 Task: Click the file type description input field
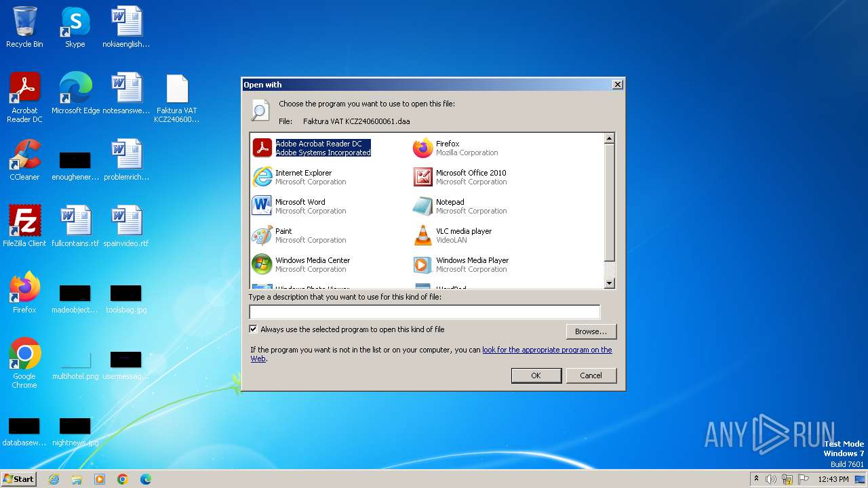pos(425,312)
